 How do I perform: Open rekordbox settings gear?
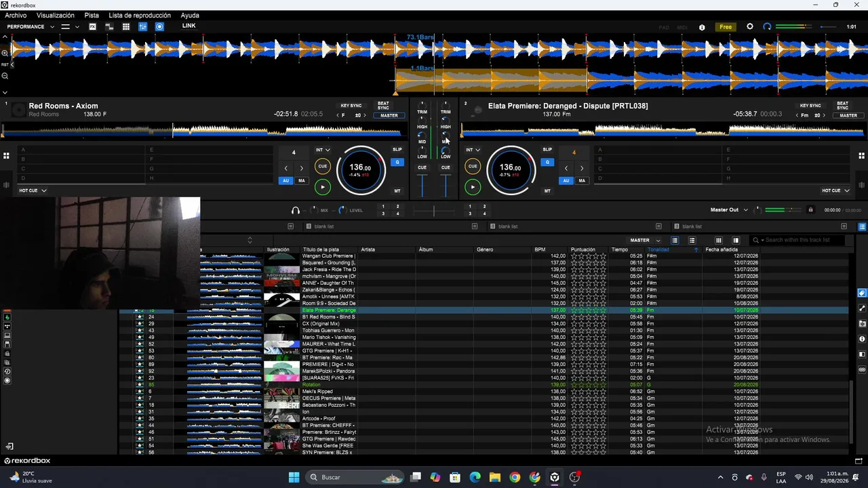pos(749,26)
